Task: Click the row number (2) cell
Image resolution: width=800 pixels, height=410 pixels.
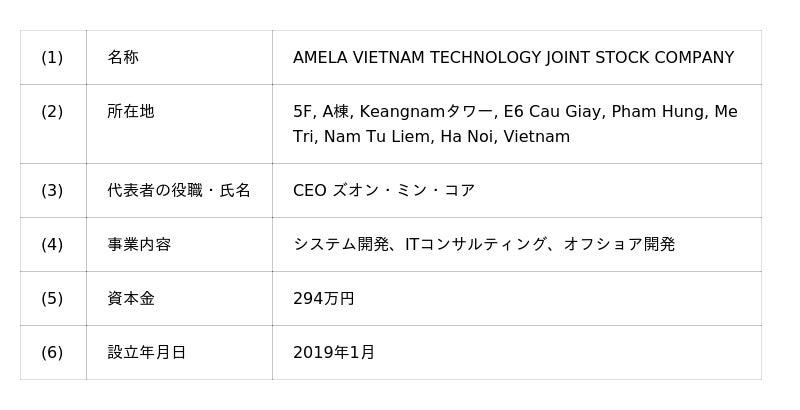Action: click(52, 112)
